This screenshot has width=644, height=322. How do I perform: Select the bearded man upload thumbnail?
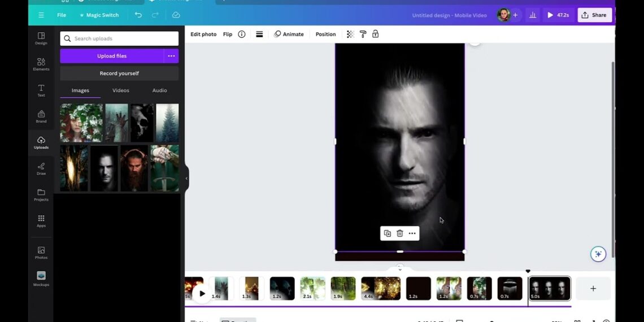(134, 168)
